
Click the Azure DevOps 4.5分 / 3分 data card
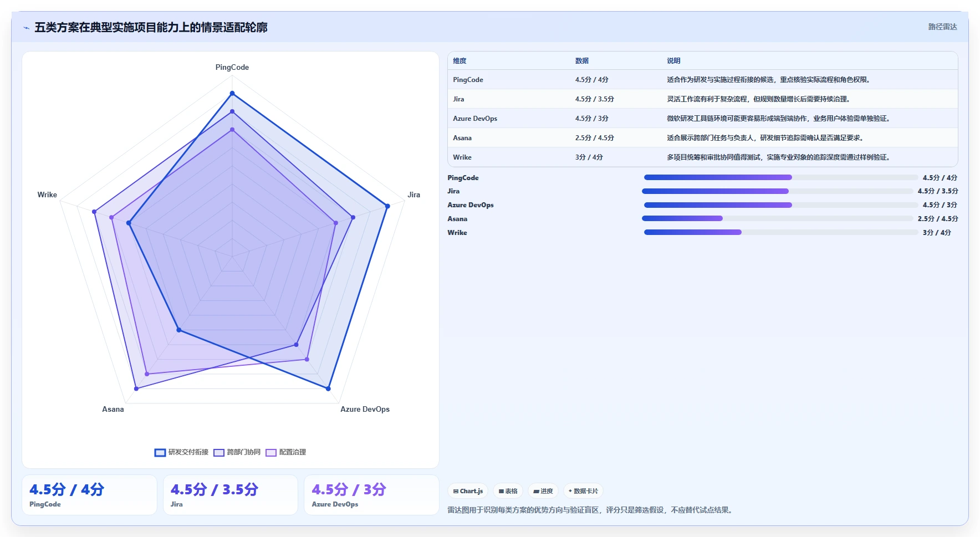371,495
